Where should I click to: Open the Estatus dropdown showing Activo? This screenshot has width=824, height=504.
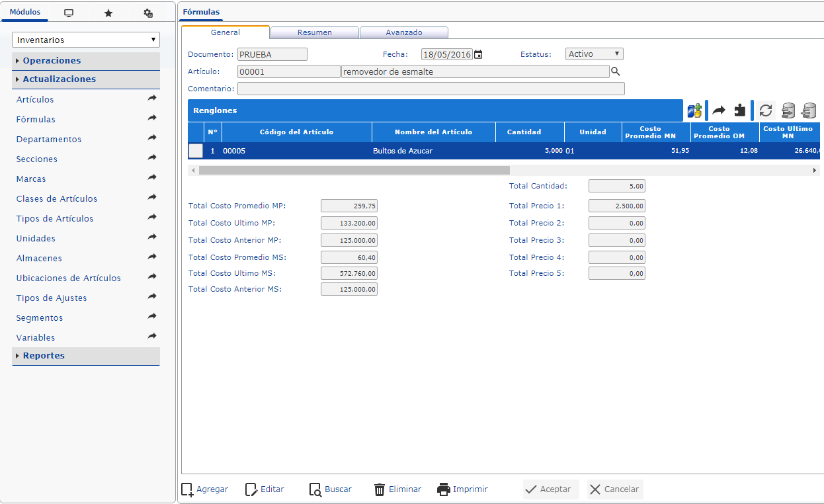pos(594,54)
